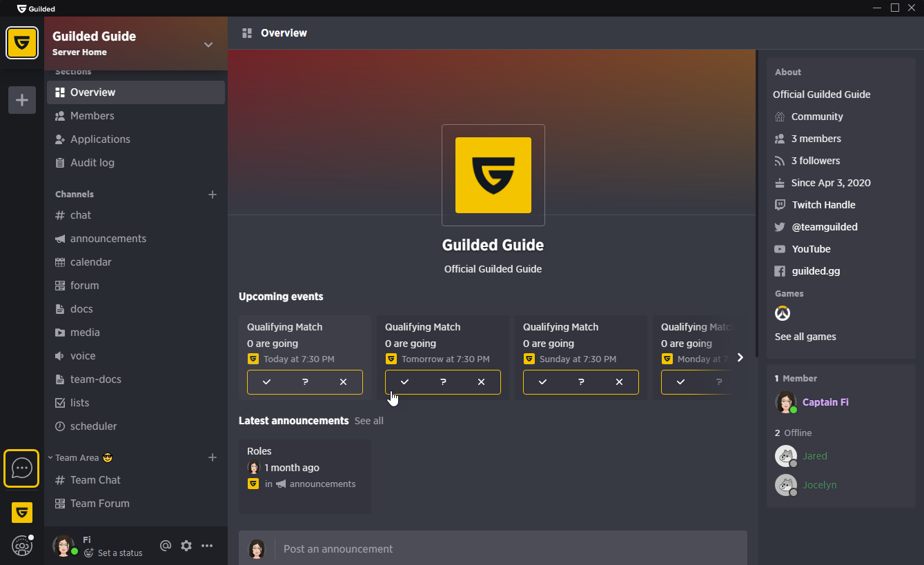Mark maybe for Tomorrow's Qualifying Match

click(443, 382)
